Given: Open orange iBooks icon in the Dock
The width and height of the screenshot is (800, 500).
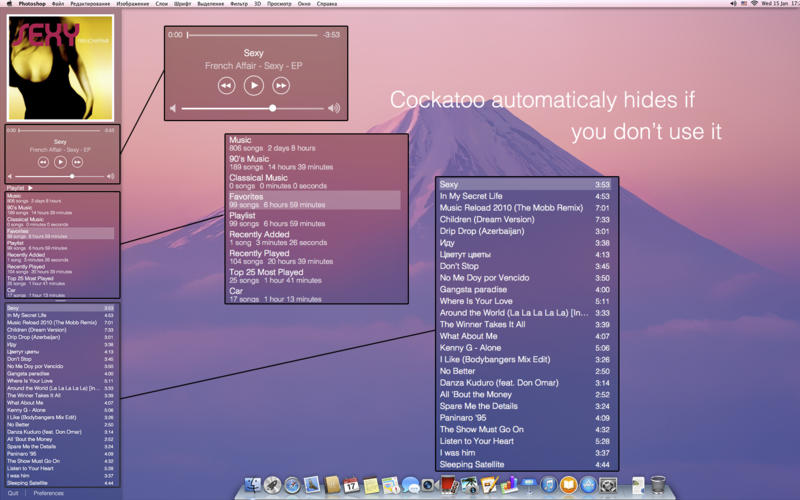Looking at the screenshot, I should pyautogui.click(x=568, y=485).
